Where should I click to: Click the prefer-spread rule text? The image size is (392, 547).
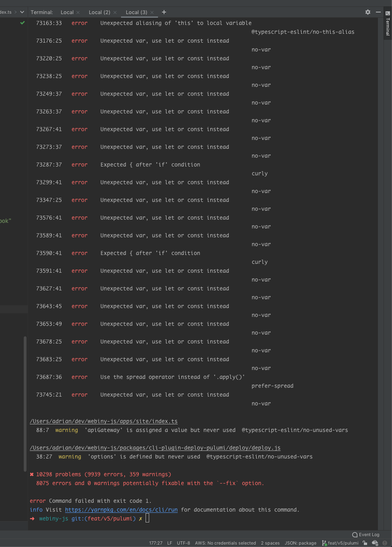pos(273,386)
